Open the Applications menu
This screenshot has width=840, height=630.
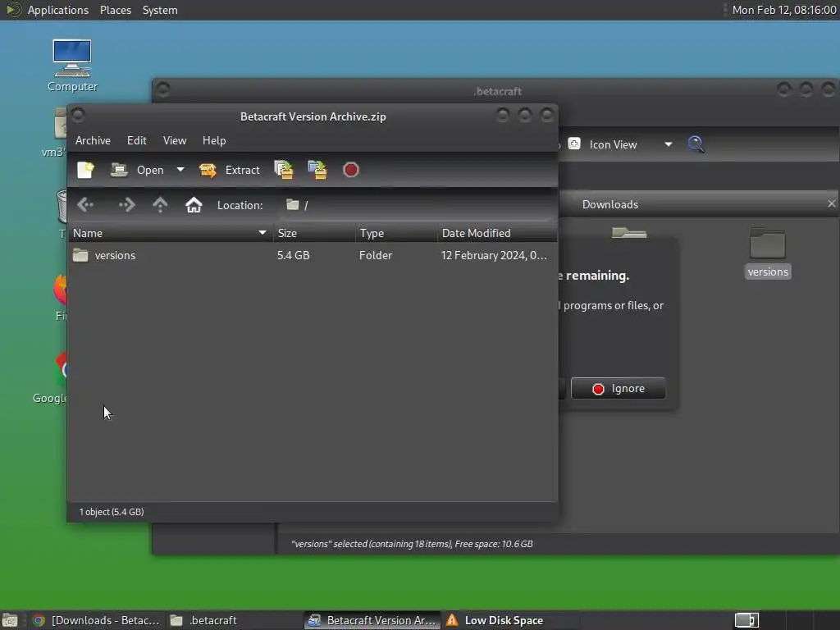point(58,10)
